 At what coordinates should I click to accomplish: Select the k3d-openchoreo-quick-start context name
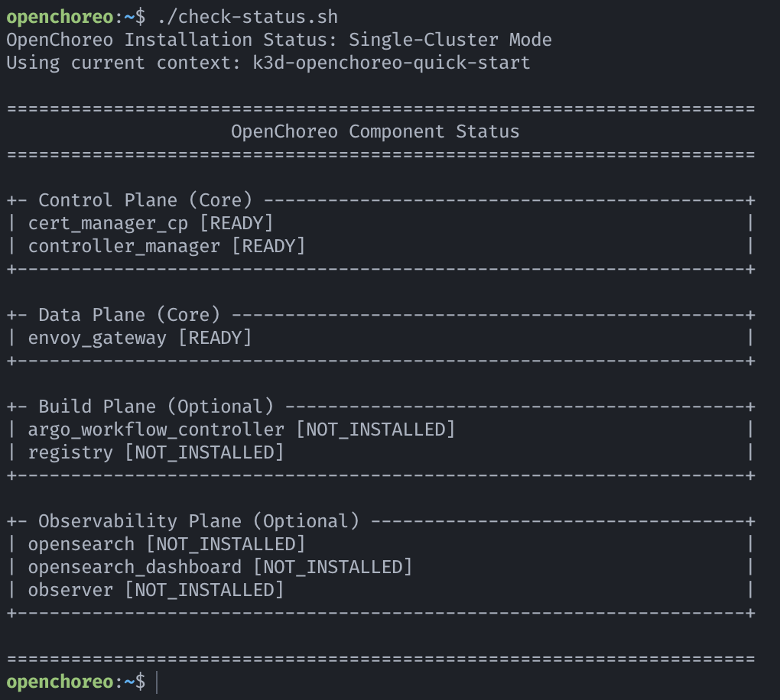[390, 62]
